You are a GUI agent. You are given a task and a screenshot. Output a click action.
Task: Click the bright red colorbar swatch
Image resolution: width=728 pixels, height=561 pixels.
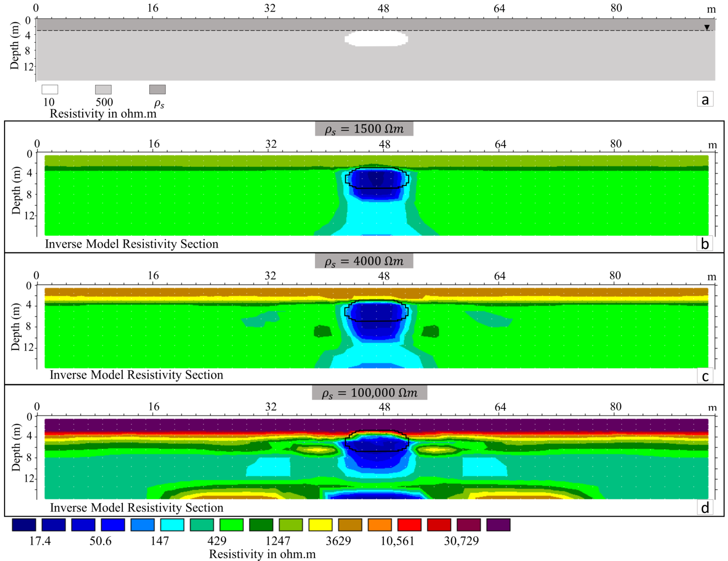pyautogui.click(x=409, y=525)
